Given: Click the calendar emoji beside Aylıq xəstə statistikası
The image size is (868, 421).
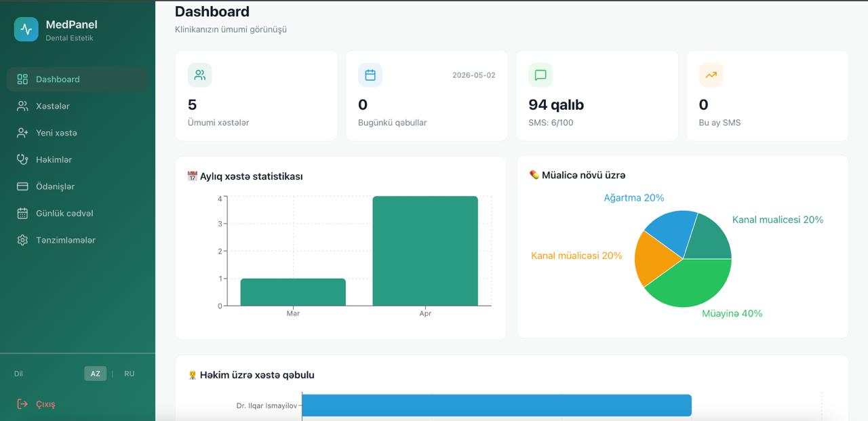Looking at the screenshot, I should [x=192, y=176].
